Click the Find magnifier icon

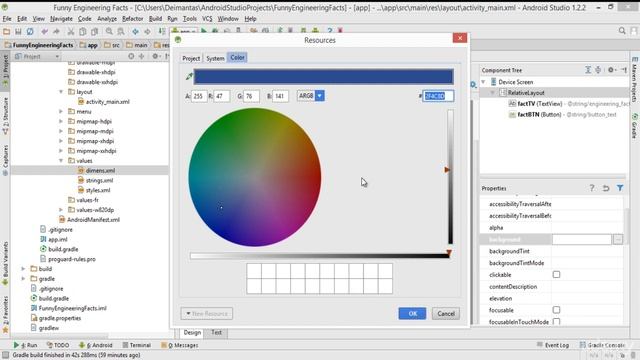click(x=109, y=31)
